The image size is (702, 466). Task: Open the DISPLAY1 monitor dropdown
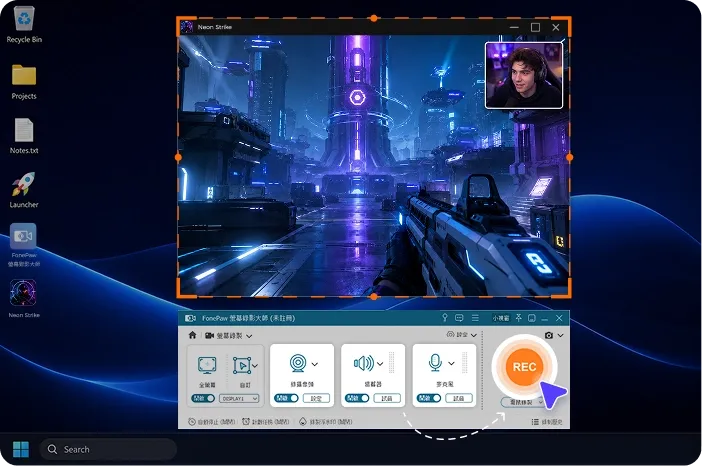pyautogui.click(x=239, y=398)
